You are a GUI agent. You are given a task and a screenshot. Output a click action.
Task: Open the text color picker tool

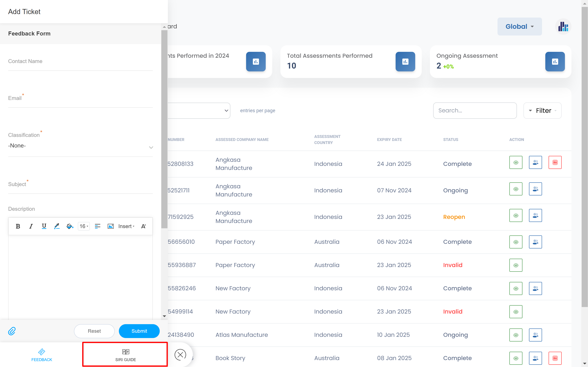click(57, 226)
